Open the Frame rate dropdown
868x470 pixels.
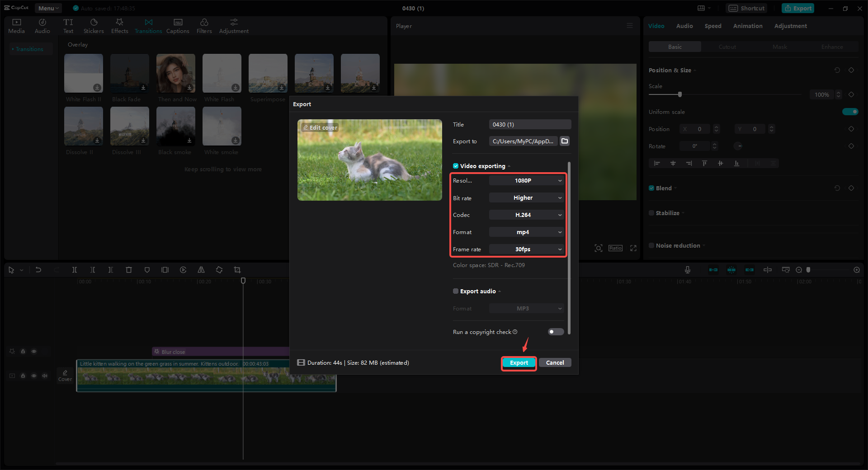(x=526, y=249)
